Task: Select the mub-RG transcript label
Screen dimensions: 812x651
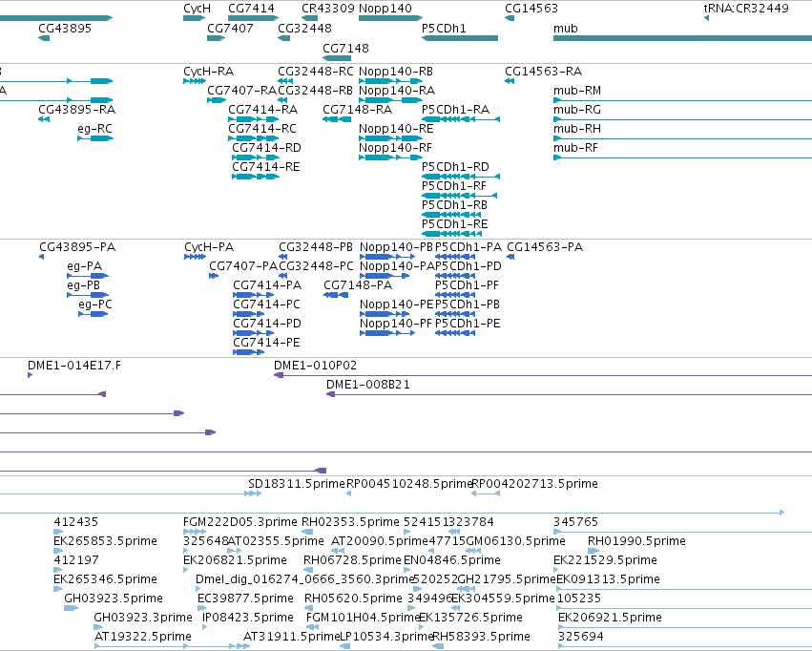Action: coord(577,110)
